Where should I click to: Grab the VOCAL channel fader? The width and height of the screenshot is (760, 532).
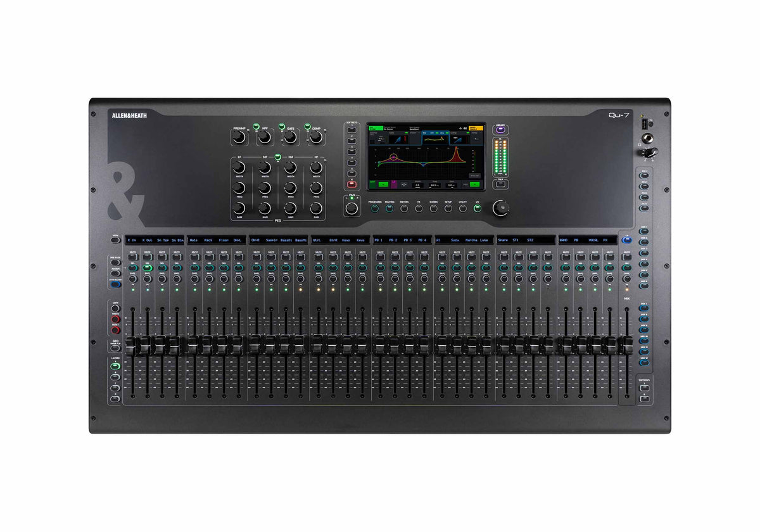point(595,345)
